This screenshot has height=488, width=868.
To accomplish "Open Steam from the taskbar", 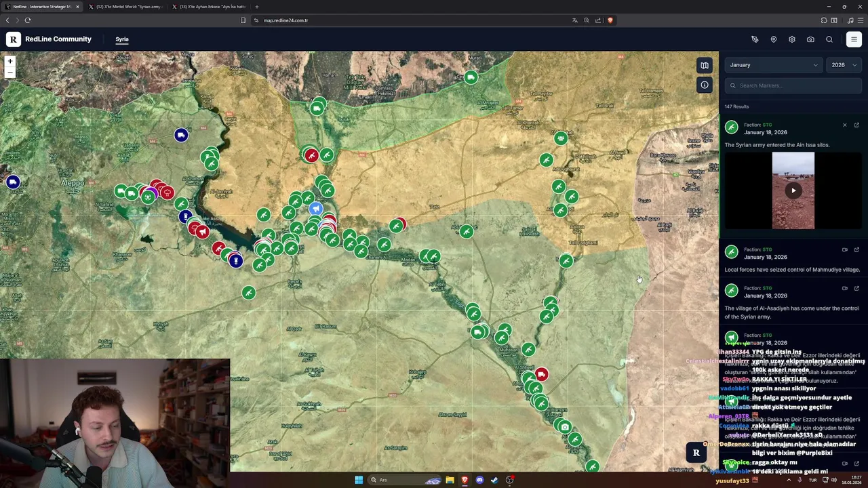I will 494,480.
